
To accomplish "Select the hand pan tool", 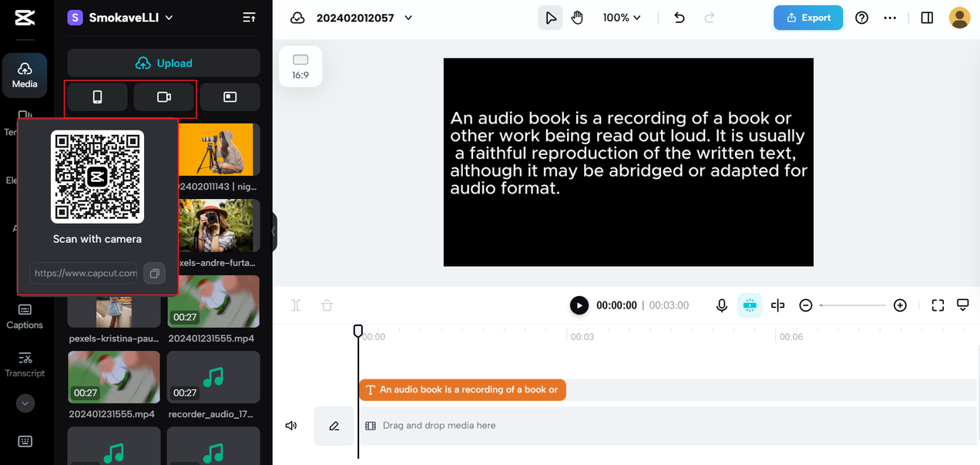I will [577, 18].
